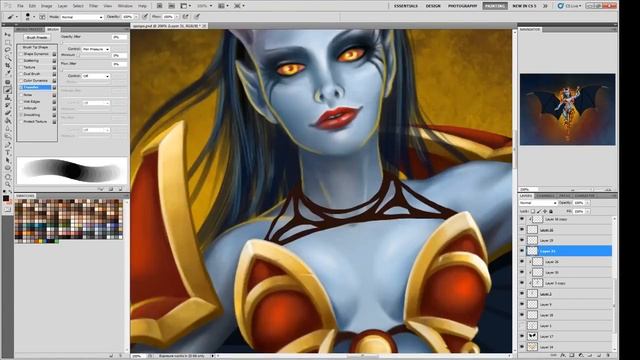
Task: Click New in CS 5 workspace
Action: (x=524, y=6)
